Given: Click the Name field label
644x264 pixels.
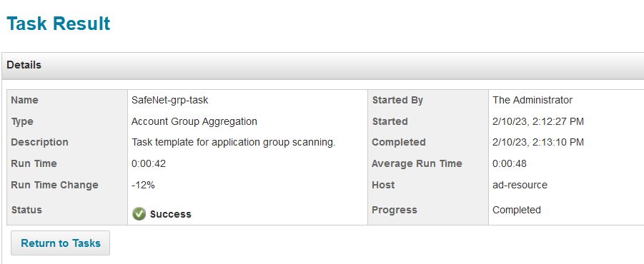Looking at the screenshot, I should tap(24, 100).
